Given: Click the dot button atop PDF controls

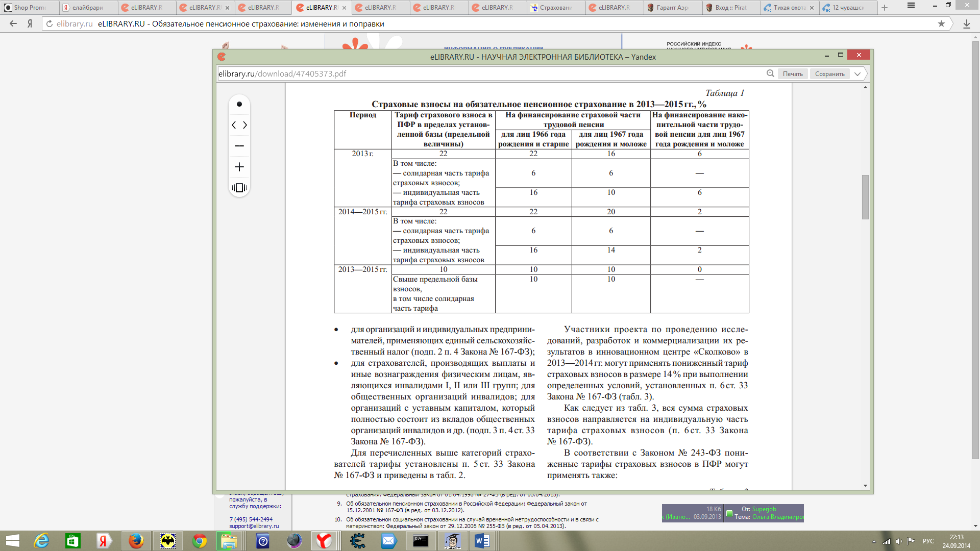Looking at the screenshot, I should click(239, 104).
